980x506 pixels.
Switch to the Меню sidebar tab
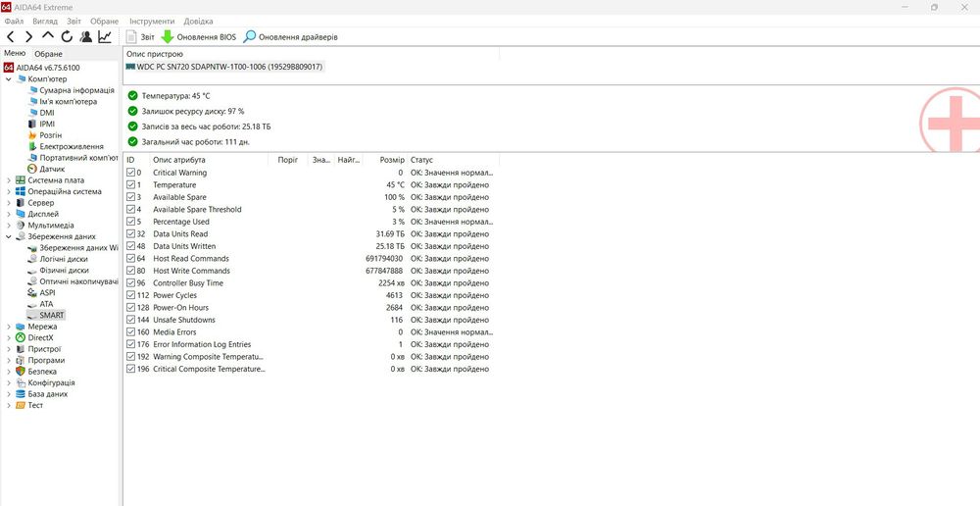click(x=15, y=53)
